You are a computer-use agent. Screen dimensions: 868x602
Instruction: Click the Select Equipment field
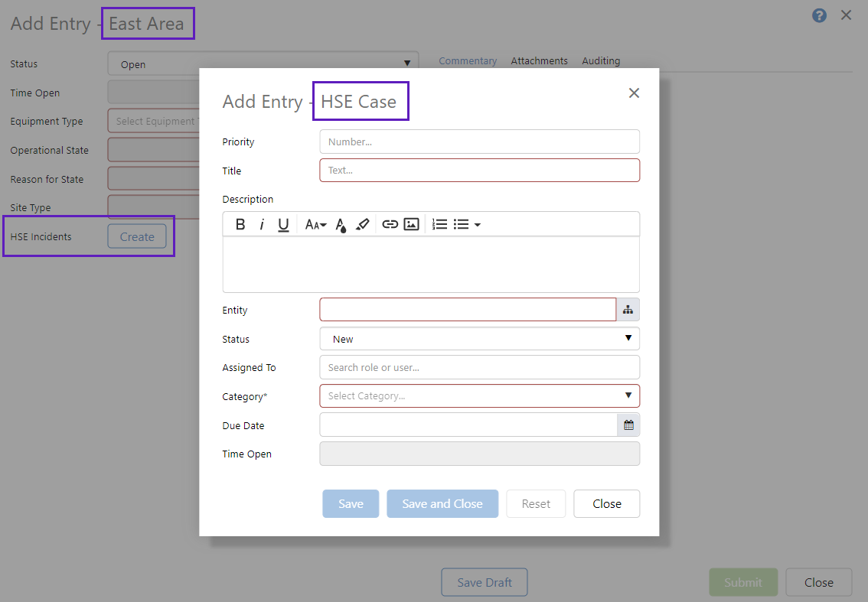click(154, 121)
